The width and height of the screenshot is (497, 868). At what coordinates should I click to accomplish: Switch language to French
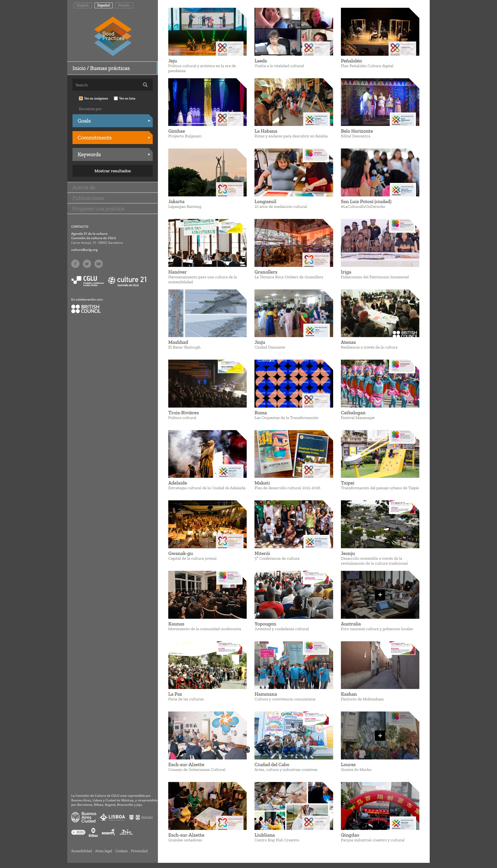123,5
